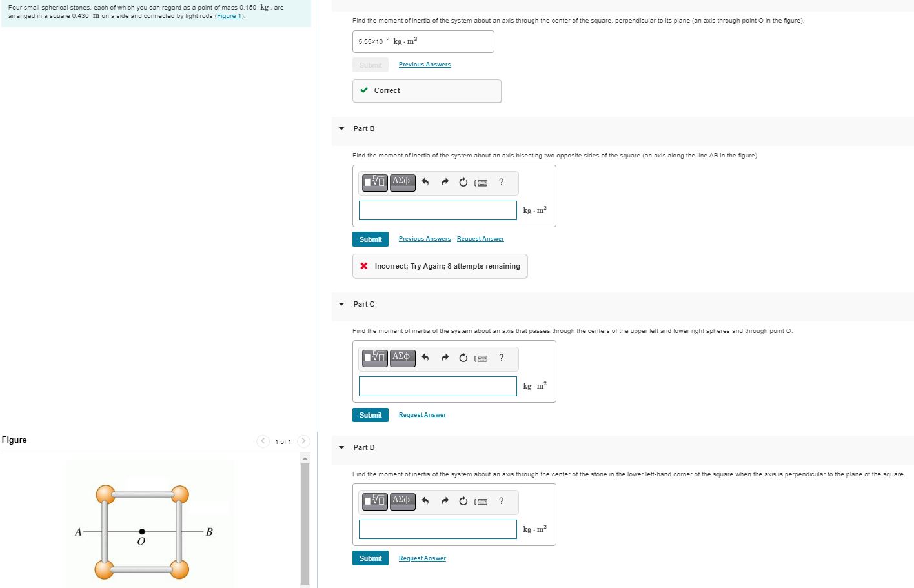
Task: Reset the Part D answer field
Action: point(463,501)
